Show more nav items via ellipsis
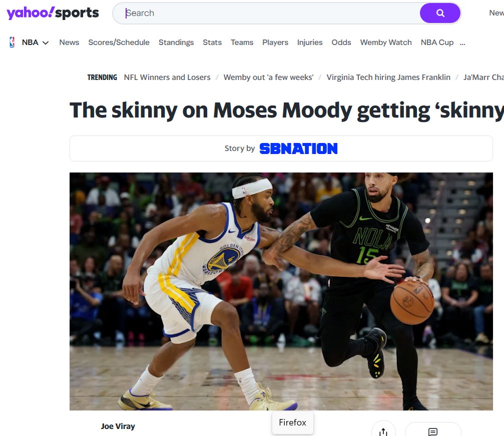This screenshot has height=436, width=504. pyautogui.click(x=462, y=42)
